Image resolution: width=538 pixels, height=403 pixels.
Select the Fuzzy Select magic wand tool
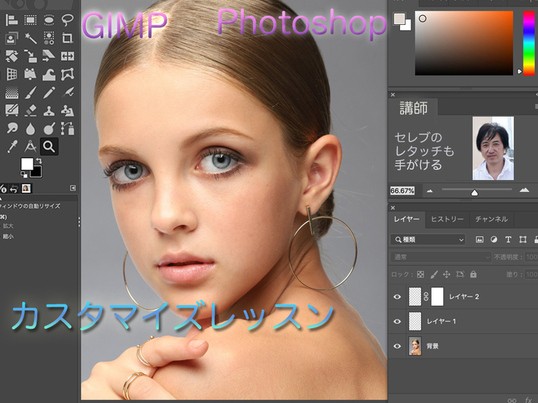[x=30, y=38]
